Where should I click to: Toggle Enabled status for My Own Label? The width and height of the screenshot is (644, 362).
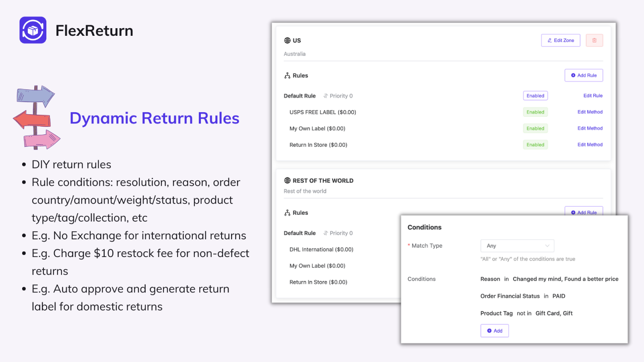coord(535,128)
